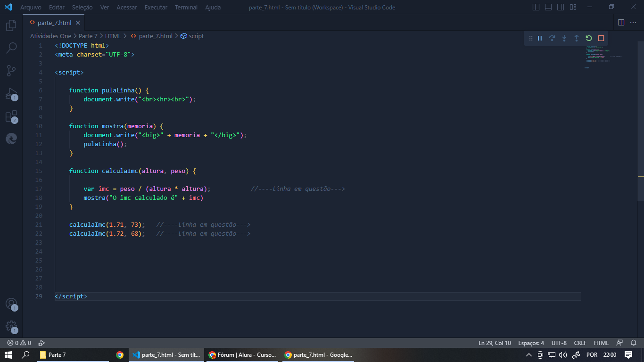Viewport: 644px width, 362px height.
Task: Expand the script symbol breadcrumb
Action: pyautogui.click(x=192, y=36)
